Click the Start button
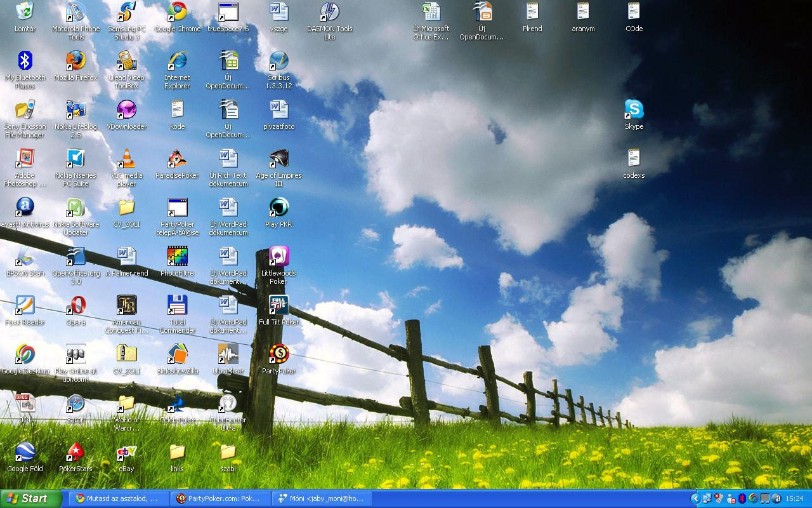Image resolution: width=812 pixels, height=508 pixels. (31, 499)
